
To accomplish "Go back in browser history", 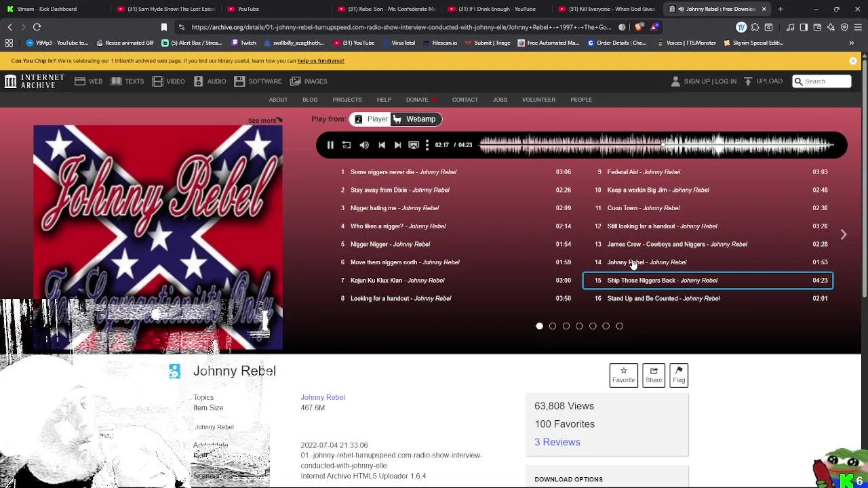I will pos(9,27).
